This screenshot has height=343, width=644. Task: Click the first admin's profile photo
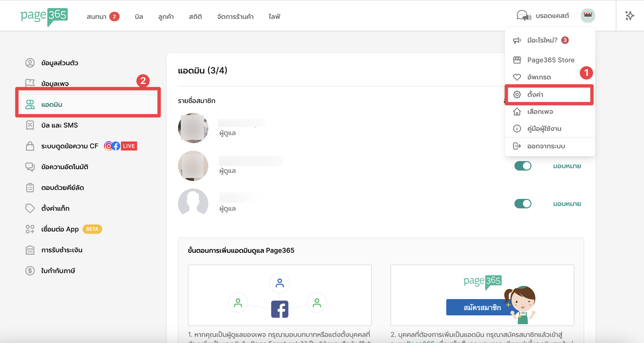tap(193, 128)
